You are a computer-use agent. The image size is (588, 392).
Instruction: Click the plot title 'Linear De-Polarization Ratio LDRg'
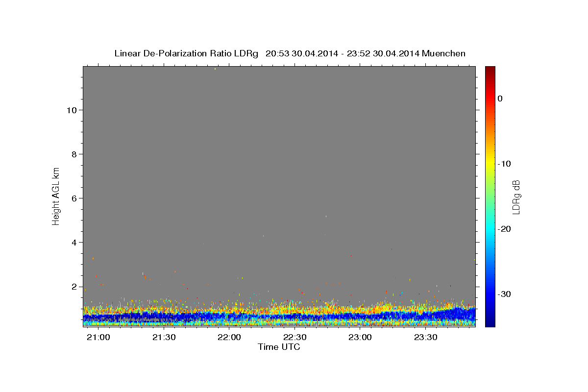[x=186, y=53]
